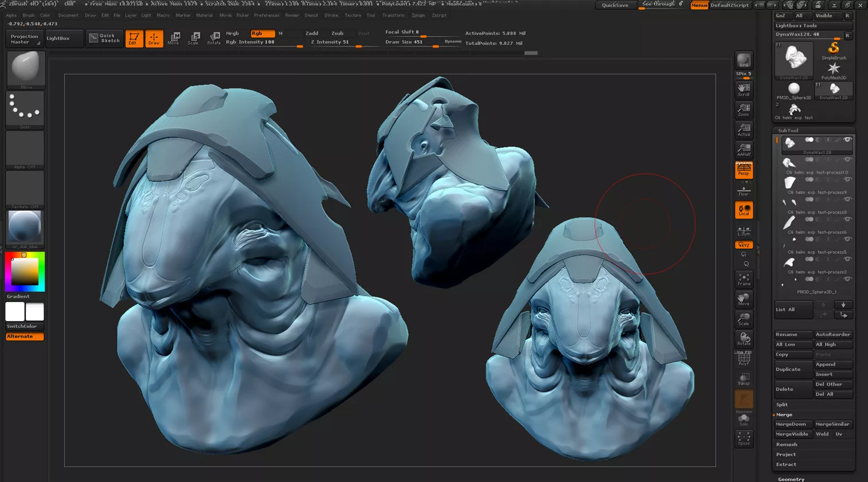Toggle Perspective view with Persp icon
This screenshot has width=868, height=482.
pyautogui.click(x=744, y=170)
